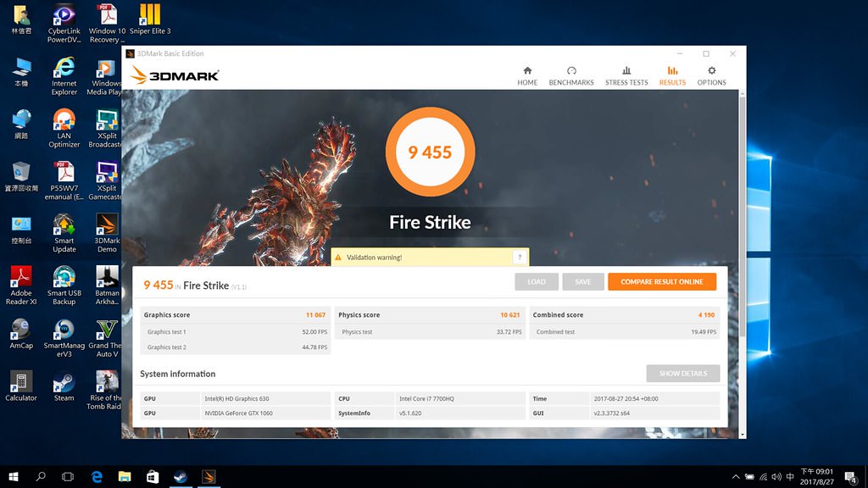This screenshot has width=868, height=488.
Task: Open XSplit Gamecaster desktop icon
Action: (105, 181)
